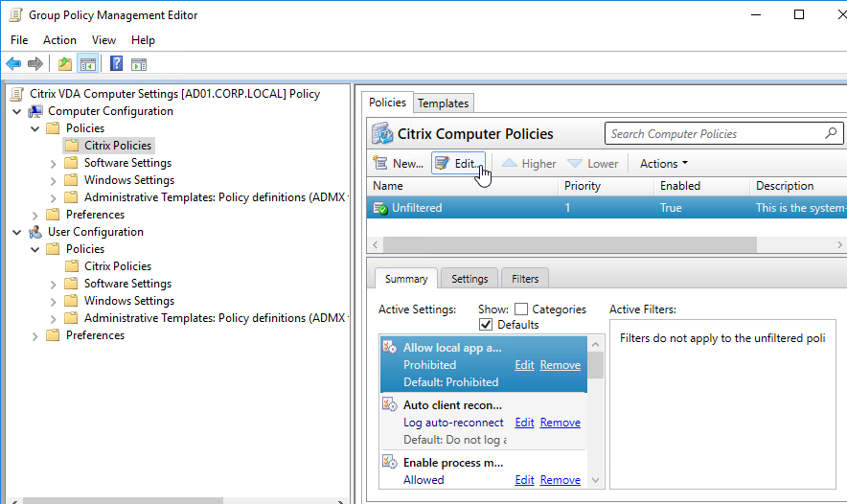847x504 pixels.
Task: Click the Unfiltered policy row icon
Action: [x=380, y=208]
